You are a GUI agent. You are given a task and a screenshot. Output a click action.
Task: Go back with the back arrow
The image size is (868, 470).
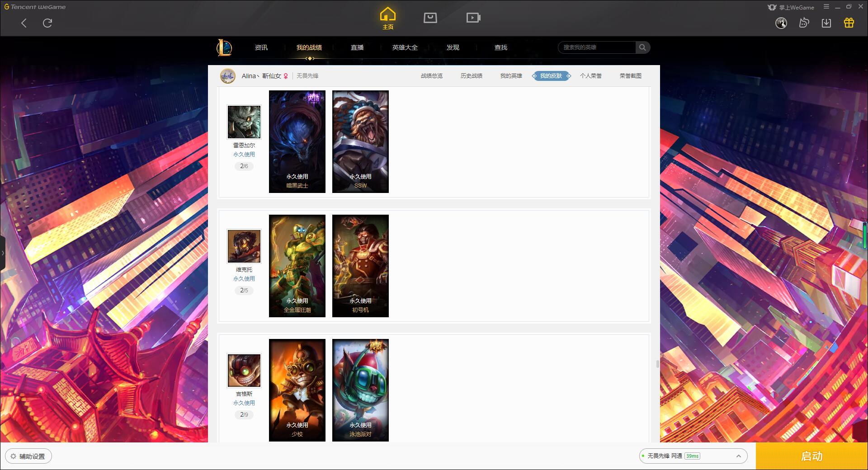(24, 23)
